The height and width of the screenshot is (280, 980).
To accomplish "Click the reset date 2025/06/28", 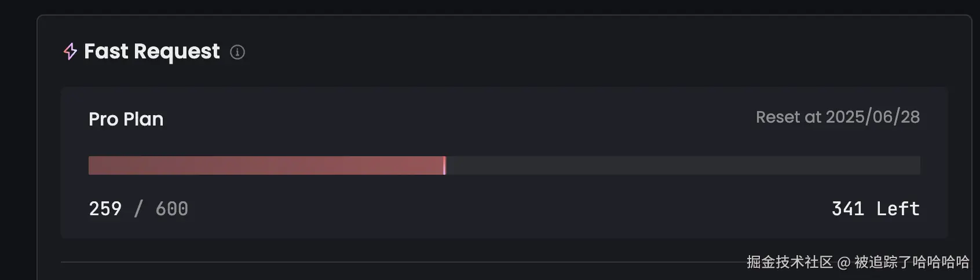I will click(872, 117).
